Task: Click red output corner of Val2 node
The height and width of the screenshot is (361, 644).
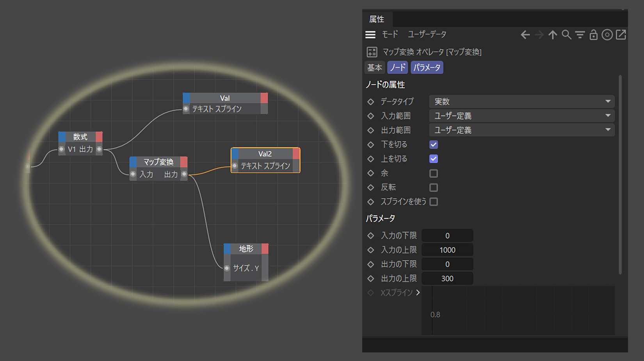Action: pos(296,154)
